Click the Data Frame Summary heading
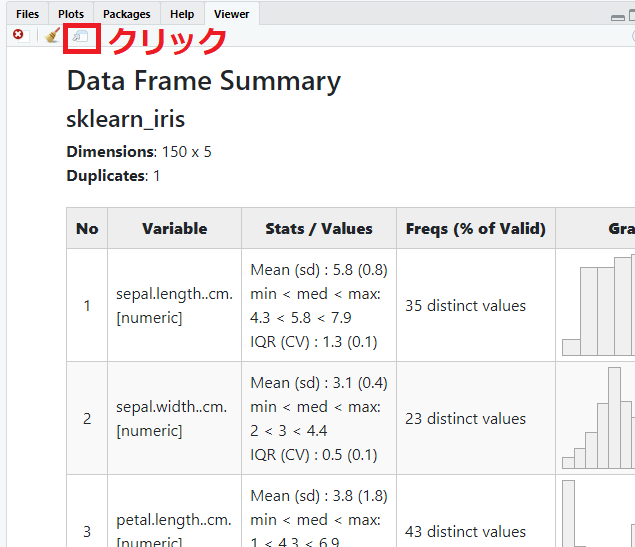The width and height of the screenshot is (635, 547). click(203, 81)
